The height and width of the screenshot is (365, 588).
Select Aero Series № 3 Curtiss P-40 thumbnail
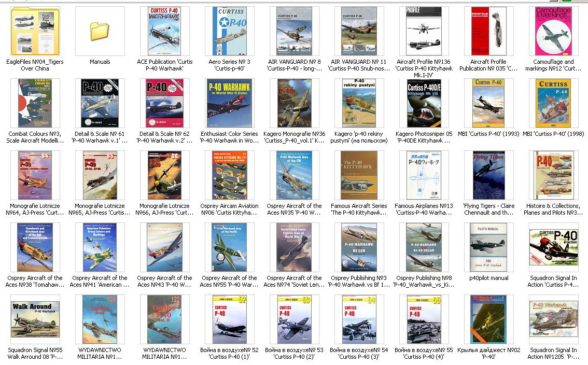(229, 31)
